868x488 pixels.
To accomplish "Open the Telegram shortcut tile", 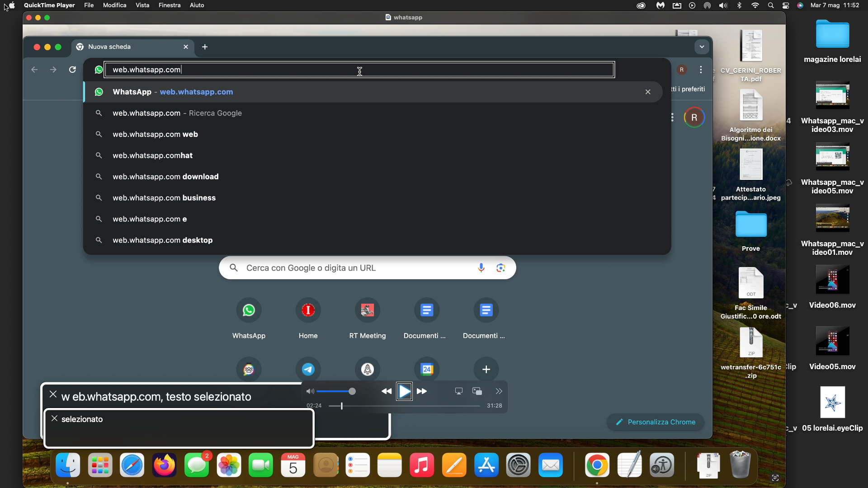I will click(308, 369).
